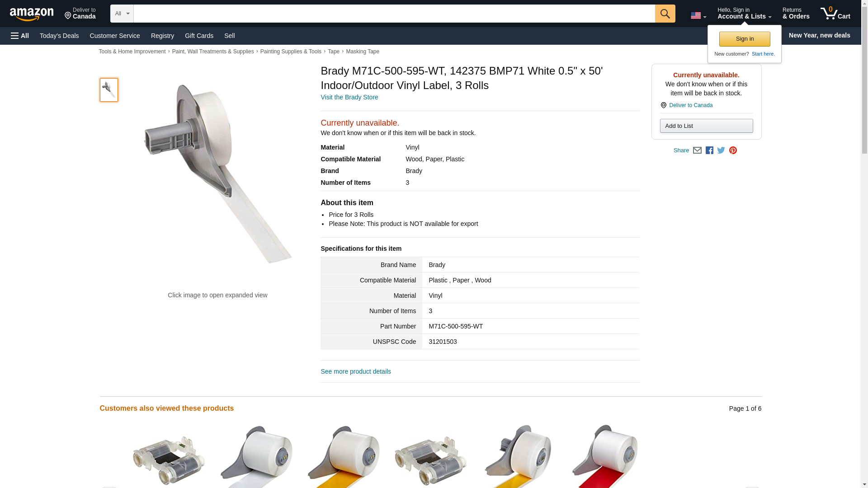Share product on Pinterest icon
The height and width of the screenshot is (488, 868).
click(x=733, y=150)
